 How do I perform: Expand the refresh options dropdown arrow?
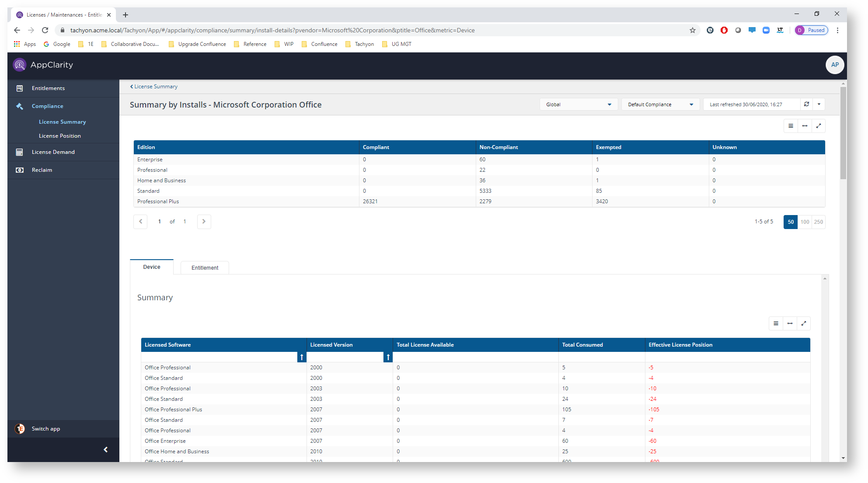(x=819, y=104)
